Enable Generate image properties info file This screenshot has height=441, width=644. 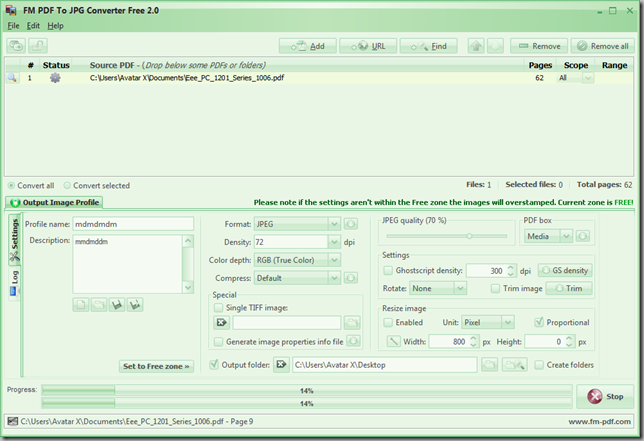pos(218,342)
